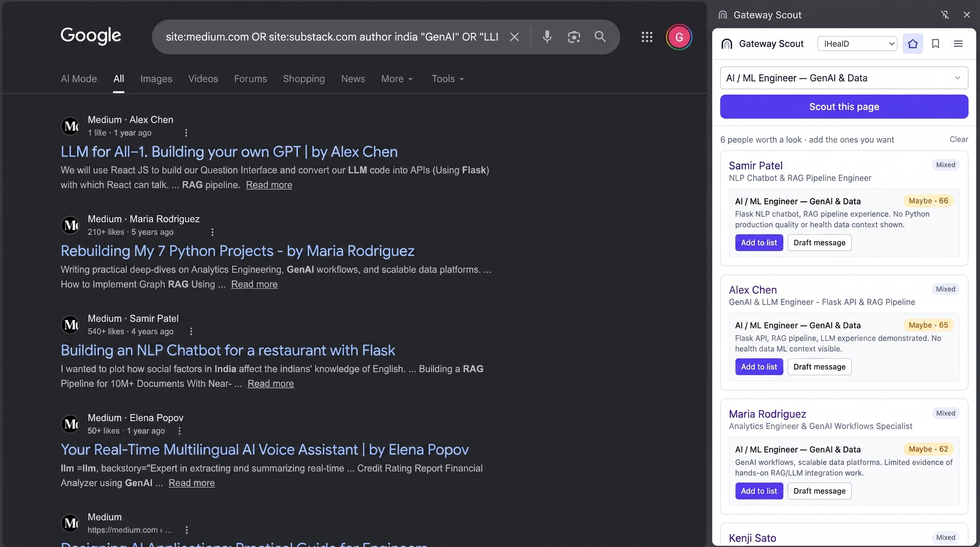Focus the Google search query field

332,37
